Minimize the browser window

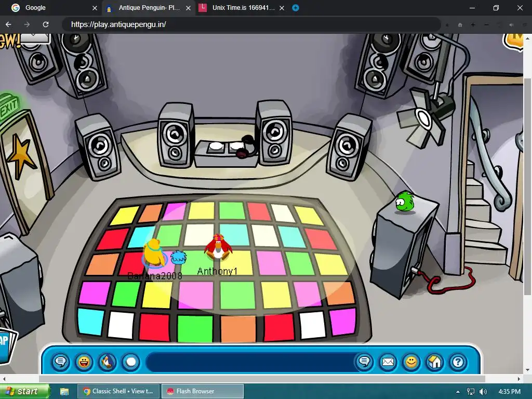click(472, 8)
